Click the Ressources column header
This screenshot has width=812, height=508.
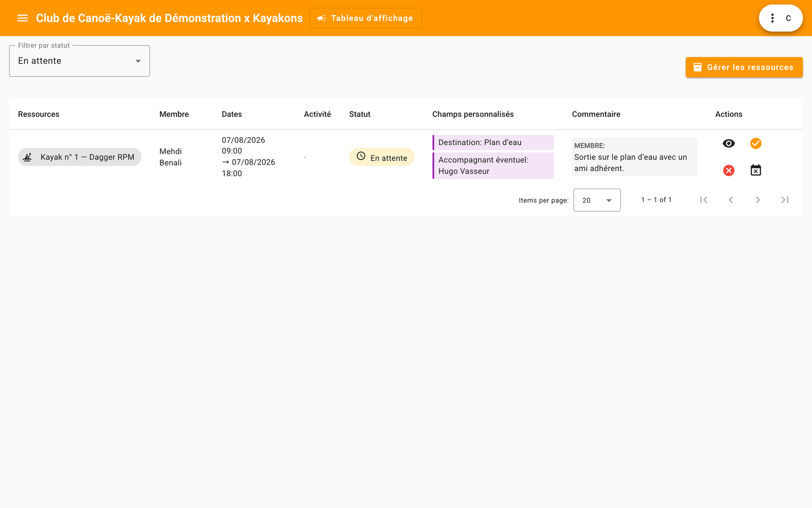point(39,114)
